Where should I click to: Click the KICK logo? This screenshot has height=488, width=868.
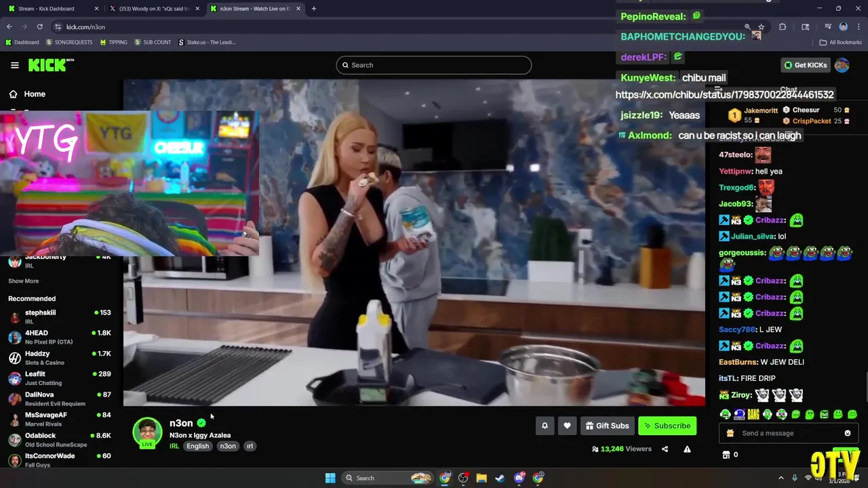[51, 65]
